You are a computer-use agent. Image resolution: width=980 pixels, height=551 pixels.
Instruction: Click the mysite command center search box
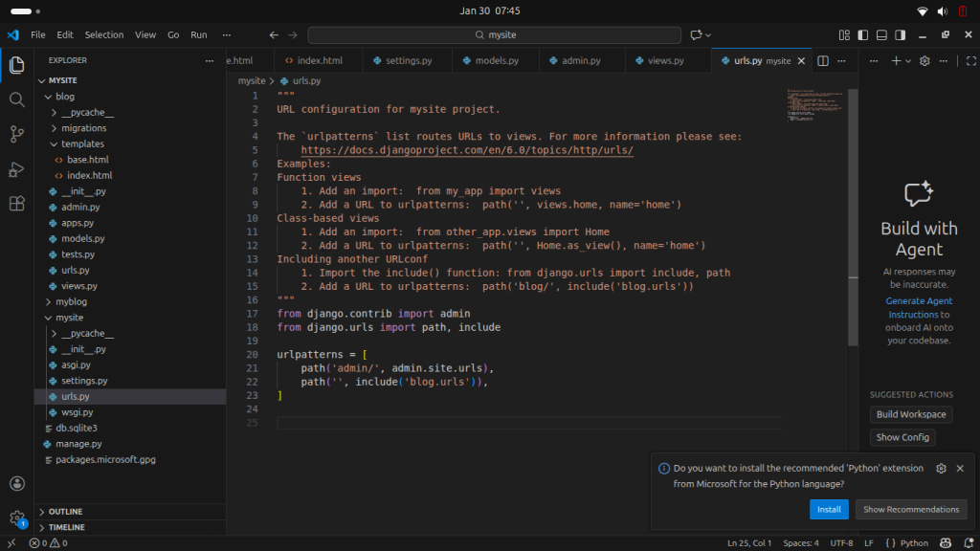pyautogui.click(x=494, y=35)
